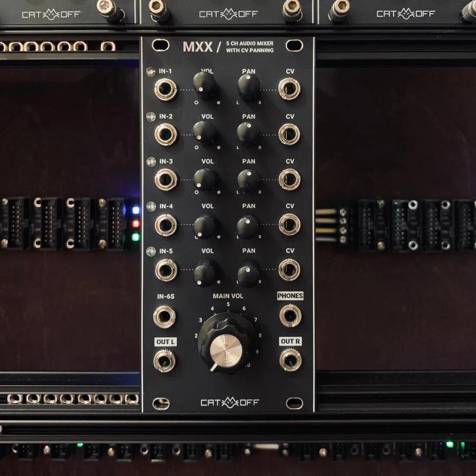This screenshot has width=476, height=476.
Task: Click the MXX top-left mounting slot
Action: click(x=161, y=45)
